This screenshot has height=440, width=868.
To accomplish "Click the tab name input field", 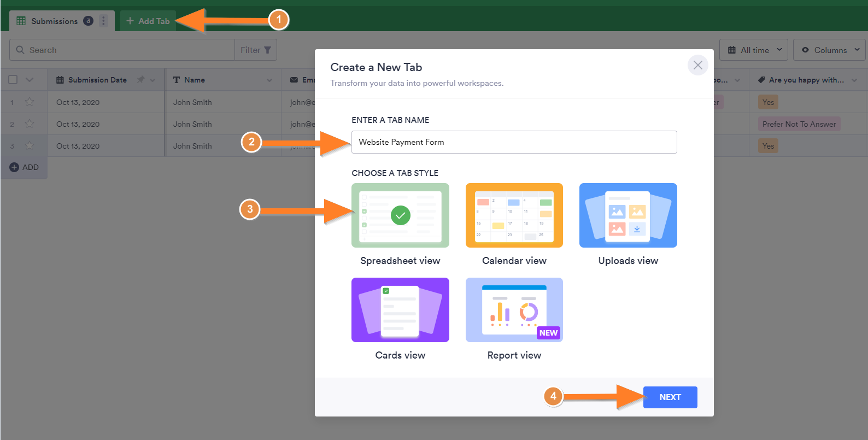I will pyautogui.click(x=514, y=142).
